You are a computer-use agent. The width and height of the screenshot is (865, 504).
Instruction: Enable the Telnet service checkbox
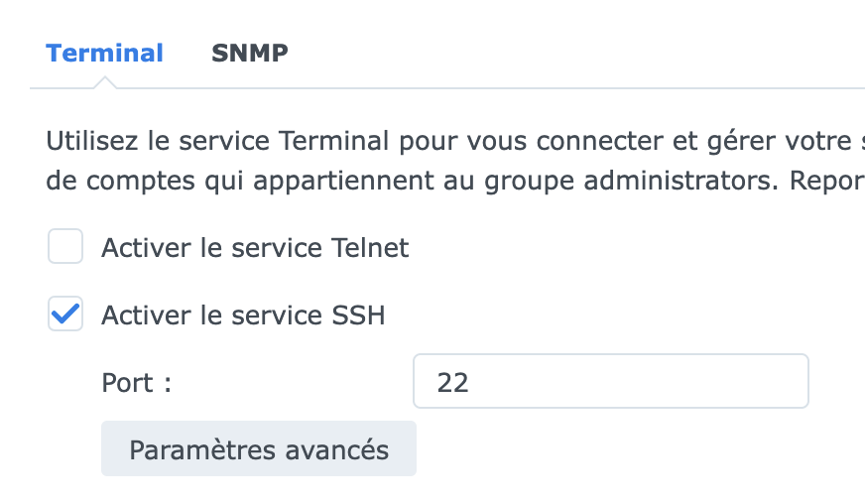[65, 247]
